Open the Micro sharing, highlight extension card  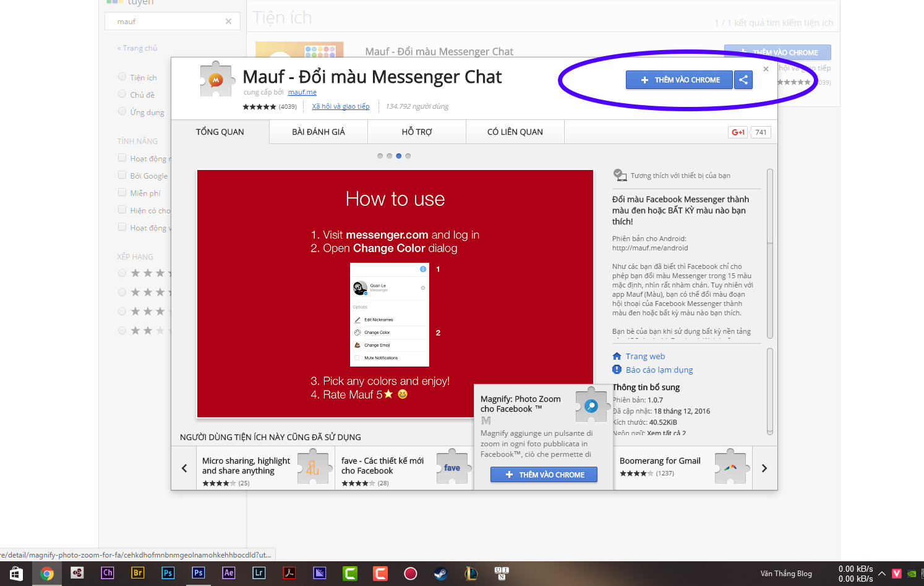pos(266,468)
